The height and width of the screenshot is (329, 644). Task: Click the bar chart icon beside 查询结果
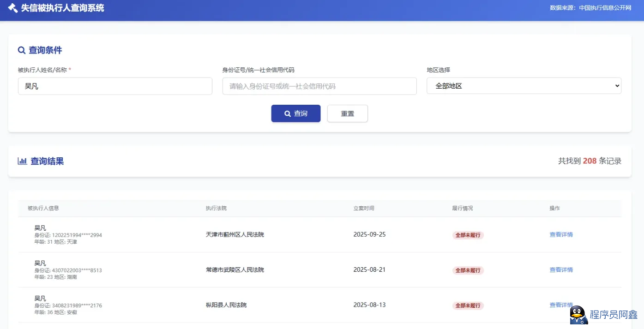click(22, 161)
